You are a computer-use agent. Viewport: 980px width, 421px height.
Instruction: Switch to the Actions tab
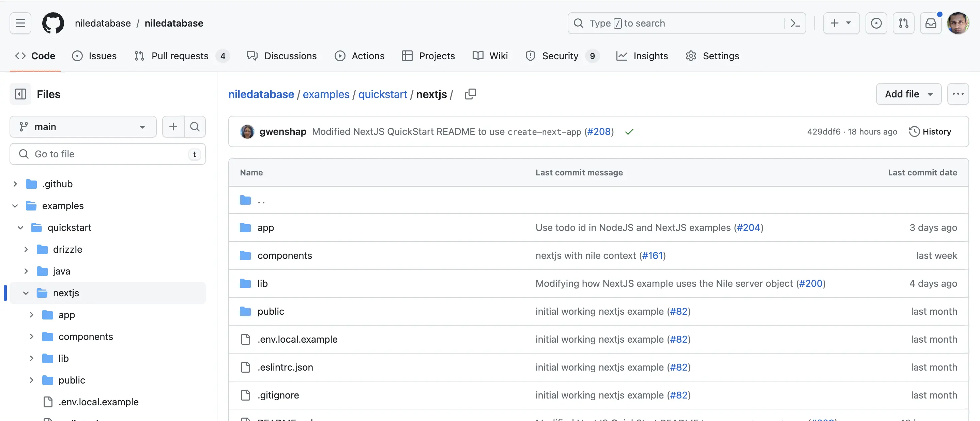[359, 56]
